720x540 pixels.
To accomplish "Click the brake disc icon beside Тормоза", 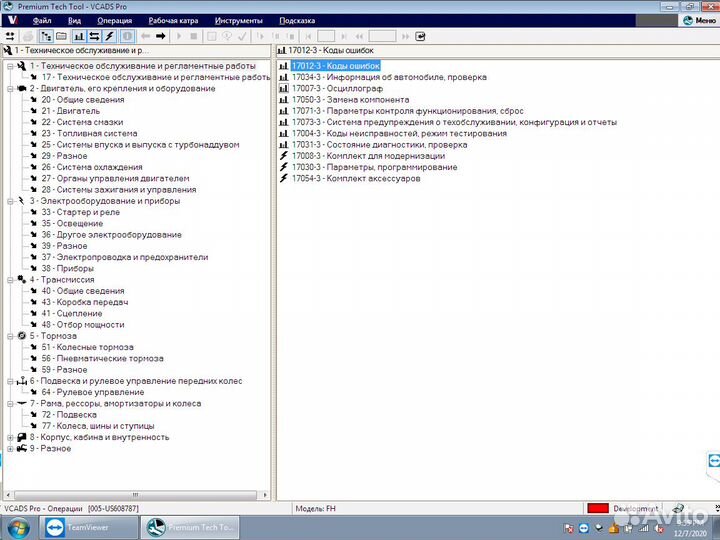I will click(x=21, y=336).
